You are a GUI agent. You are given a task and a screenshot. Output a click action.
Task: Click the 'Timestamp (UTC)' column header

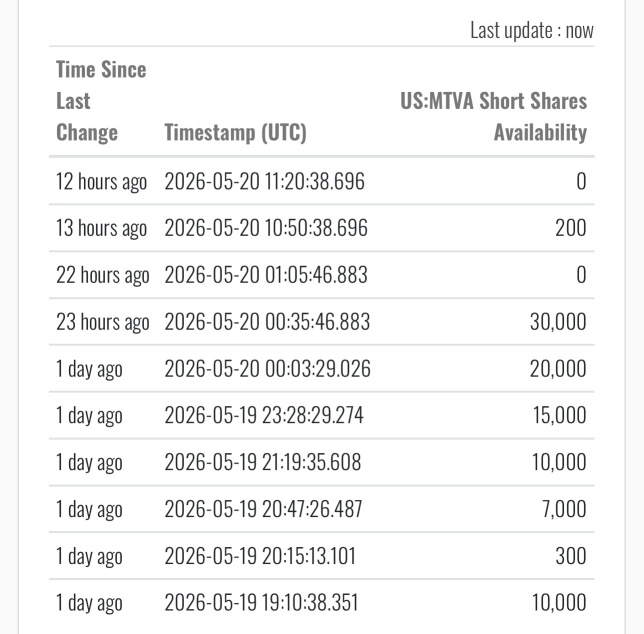[236, 132]
